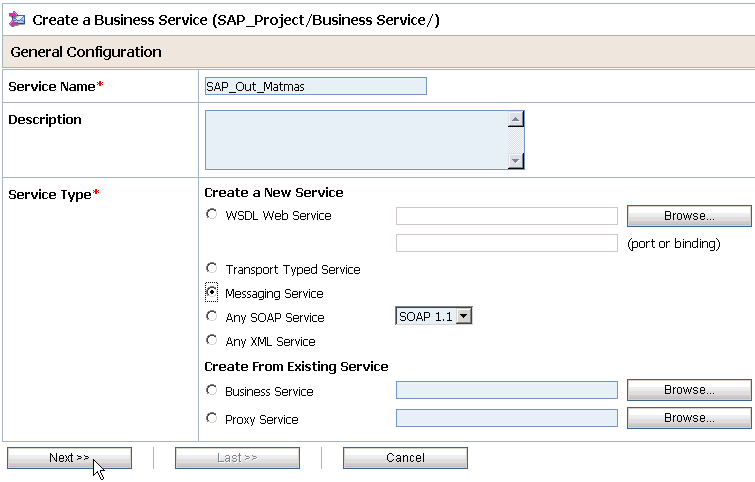Choose existing Business Service radio button

211,391
